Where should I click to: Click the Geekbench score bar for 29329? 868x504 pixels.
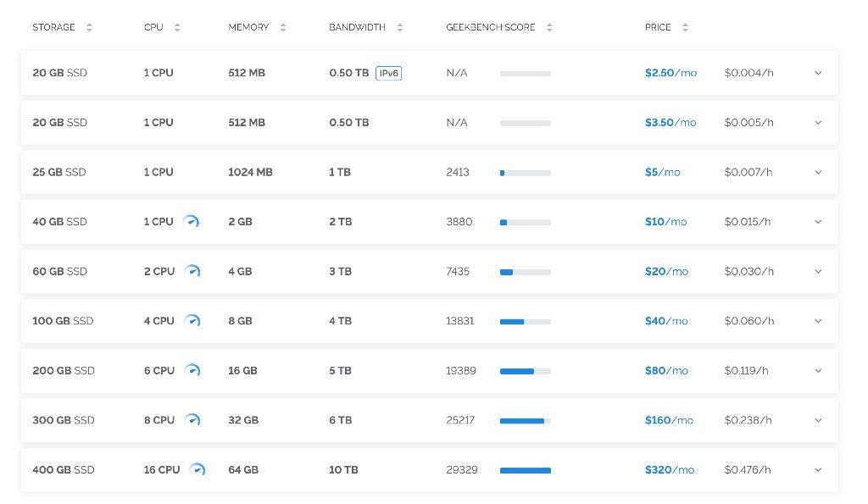526,471
